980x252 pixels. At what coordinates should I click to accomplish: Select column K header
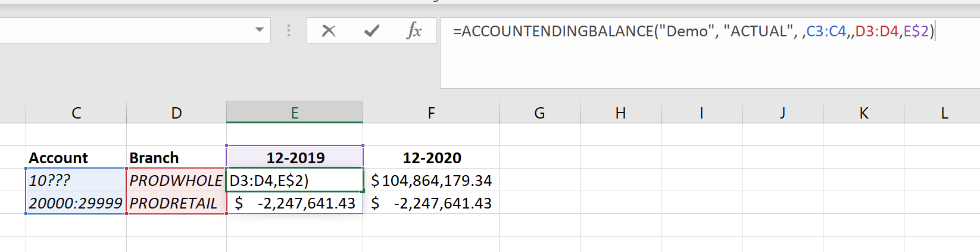click(863, 113)
